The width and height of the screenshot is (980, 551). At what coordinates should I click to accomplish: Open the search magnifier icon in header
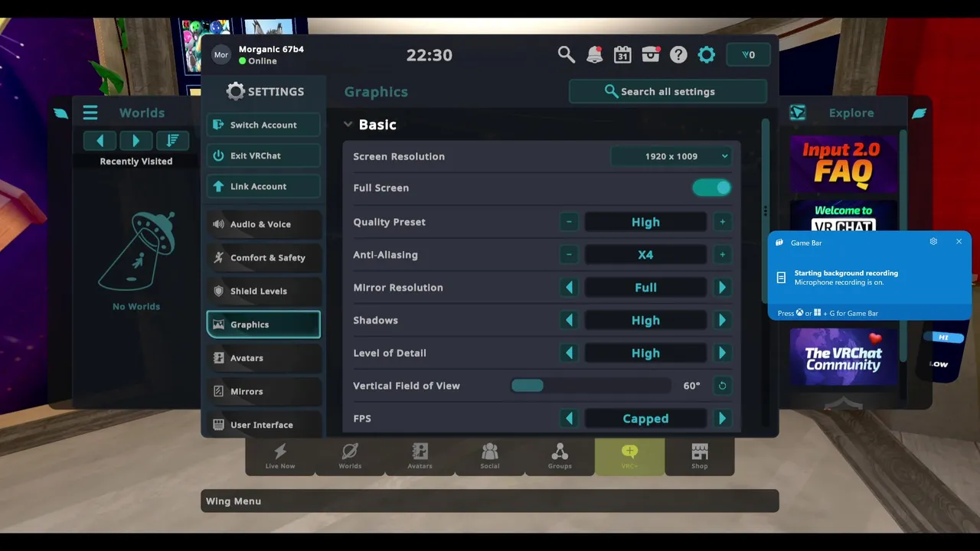click(x=566, y=54)
